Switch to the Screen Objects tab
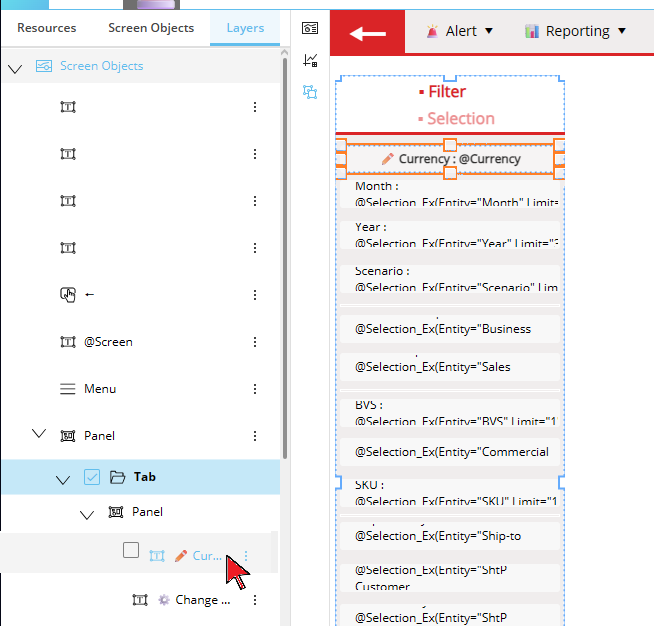 (x=151, y=28)
